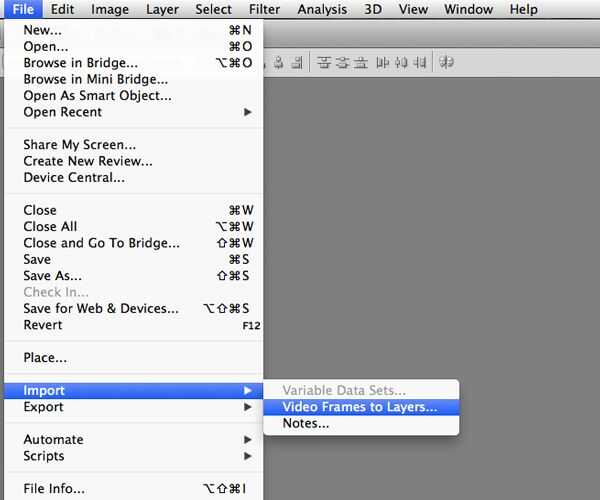Click the Automate menu label
Viewport: 600px width, 500px height.
tap(53, 440)
